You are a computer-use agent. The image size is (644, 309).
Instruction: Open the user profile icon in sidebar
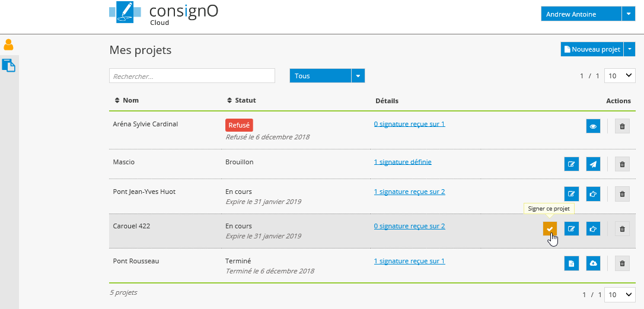[9, 44]
